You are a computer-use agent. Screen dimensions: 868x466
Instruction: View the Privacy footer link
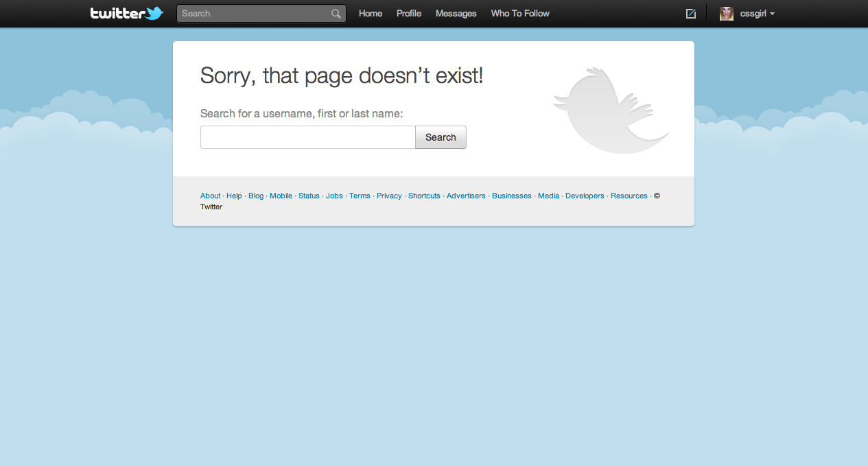point(389,196)
